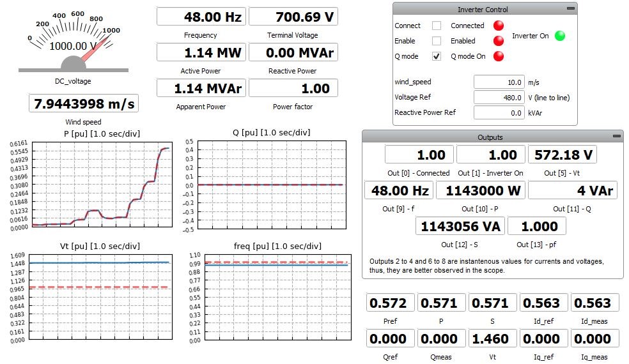Click the Voltage Ref value box

[x=499, y=98]
